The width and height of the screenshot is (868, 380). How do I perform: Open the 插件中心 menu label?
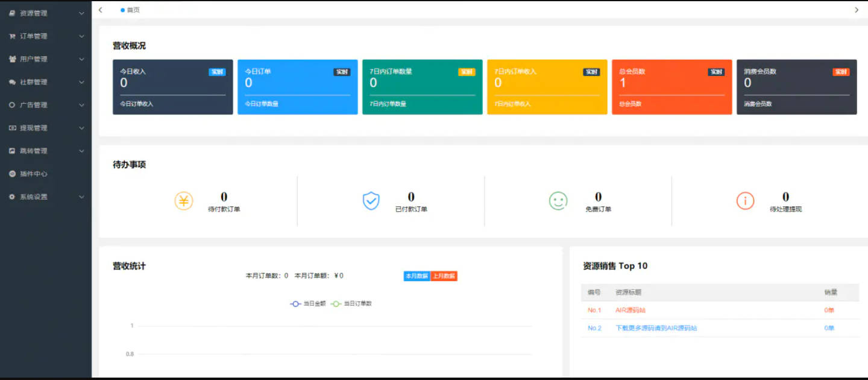pos(34,174)
